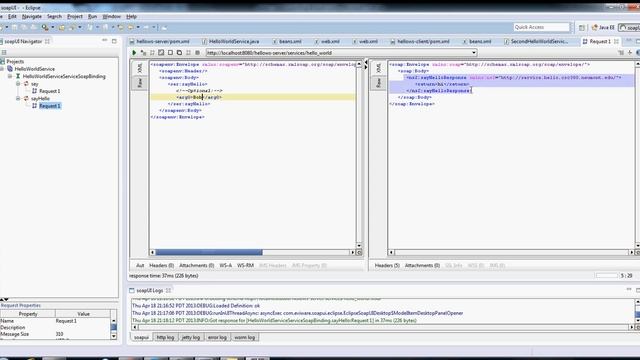
Task: Collapse the say operation node
Action: point(18,84)
